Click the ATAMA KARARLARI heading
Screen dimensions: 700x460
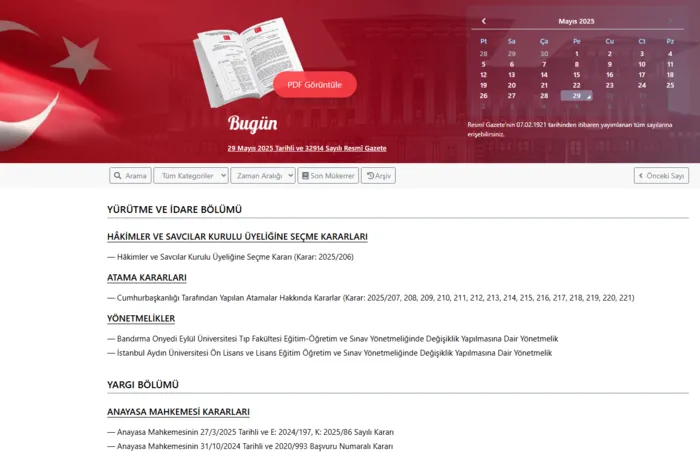pyautogui.click(x=147, y=277)
